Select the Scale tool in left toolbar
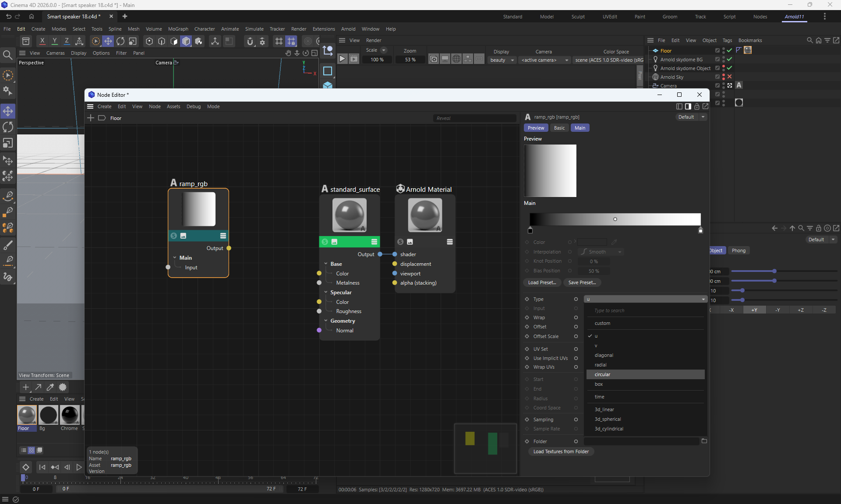The width and height of the screenshot is (841, 504). [8, 143]
